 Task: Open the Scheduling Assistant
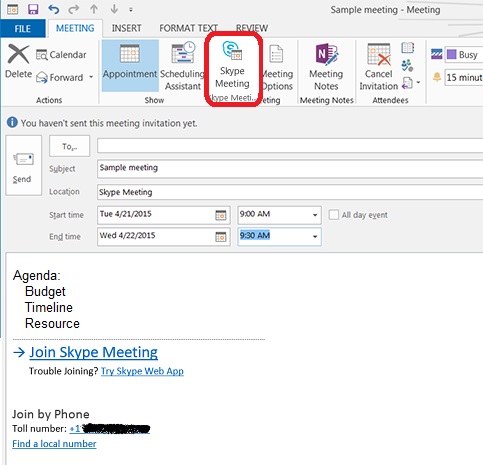click(182, 66)
